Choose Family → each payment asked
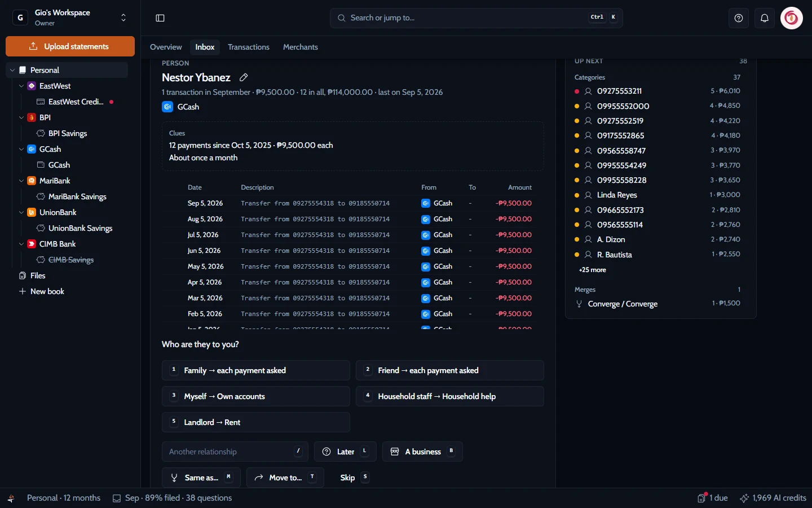 (x=256, y=370)
